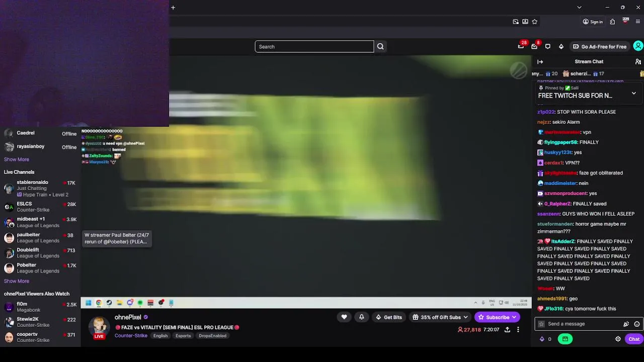The height and width of the screenshot is (362, 644).
Task: Bookmark the page with the star icon
Action: 534,22
